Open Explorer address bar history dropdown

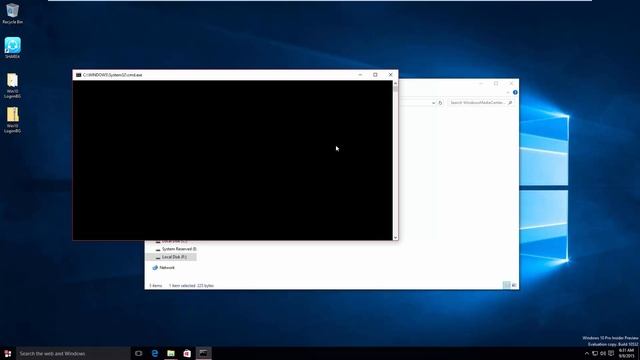(433, 103)
